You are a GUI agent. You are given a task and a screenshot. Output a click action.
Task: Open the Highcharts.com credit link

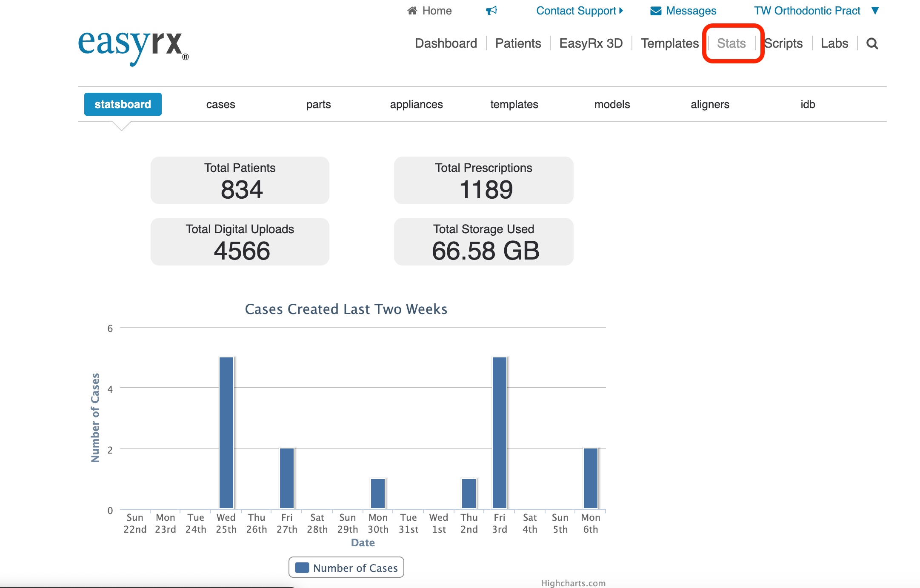pos(573,583)
